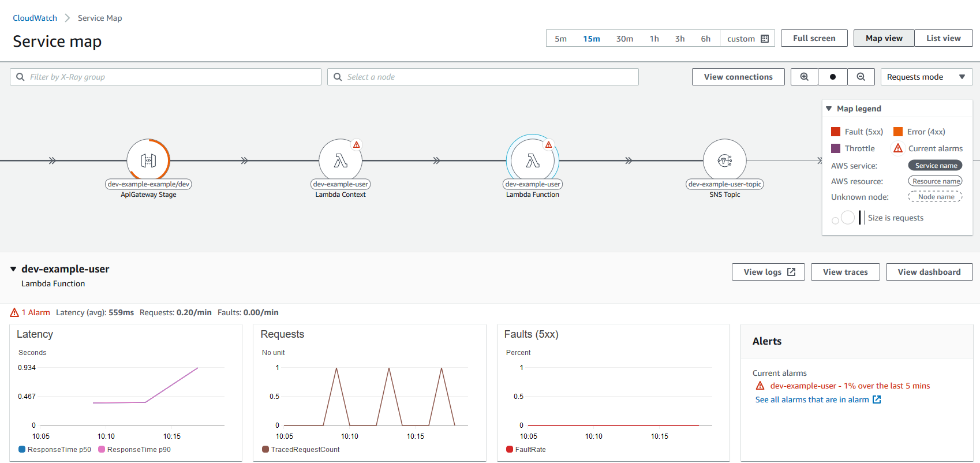Select the Lambda Context node icon
This screenshot has height=463, width=980.
click(341, 160)
